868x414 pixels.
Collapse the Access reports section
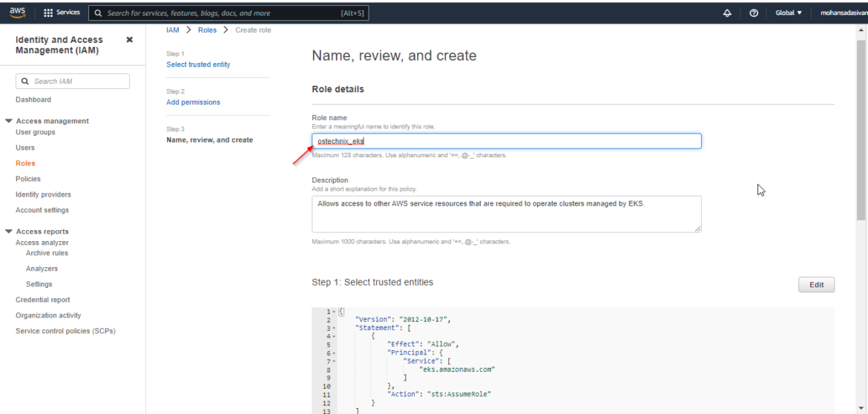click(x=9, y=231)
